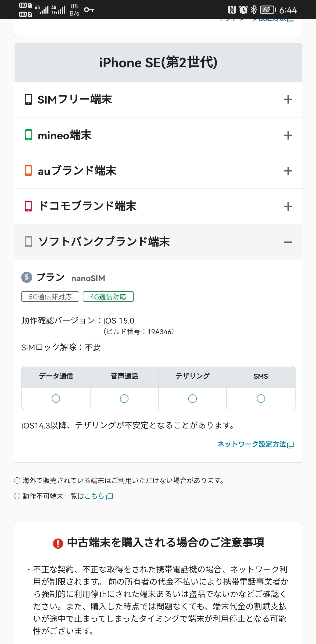316x644 pixels.
Task: Tap the 4G通信対応 green badge
Action: click(x=108, y=297)
